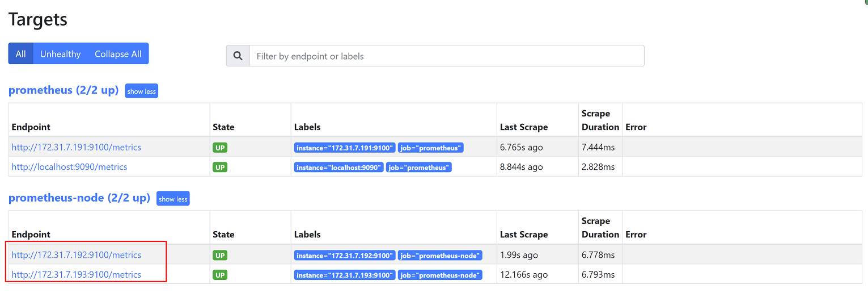
Task: Click the search magnifier icon
Action: click(238, 56)
